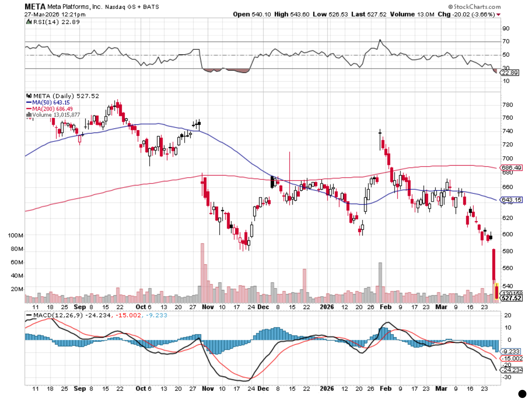This screenshot has width=532, height=400.
Task: Click the 2026 label on bottom axis
Action: pos(327,389)
